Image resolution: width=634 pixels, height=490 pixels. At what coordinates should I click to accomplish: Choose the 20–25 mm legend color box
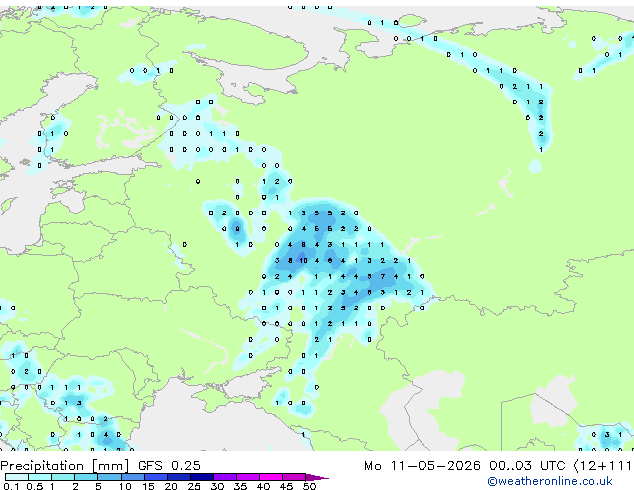point(179,477)
